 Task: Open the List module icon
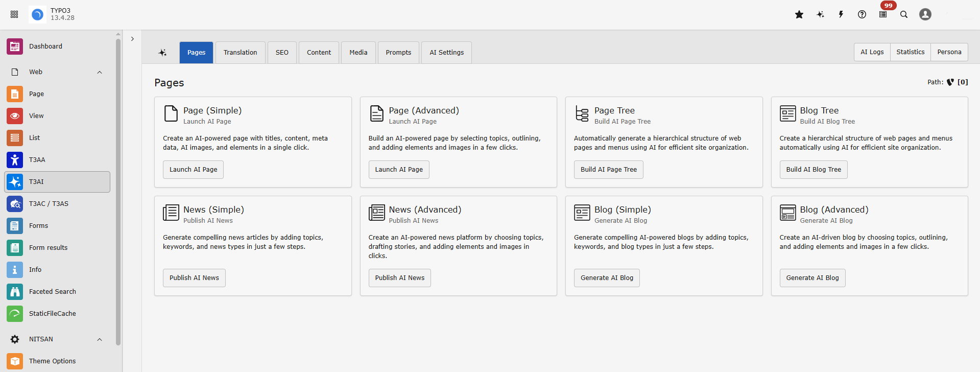(x=15, y=138)
